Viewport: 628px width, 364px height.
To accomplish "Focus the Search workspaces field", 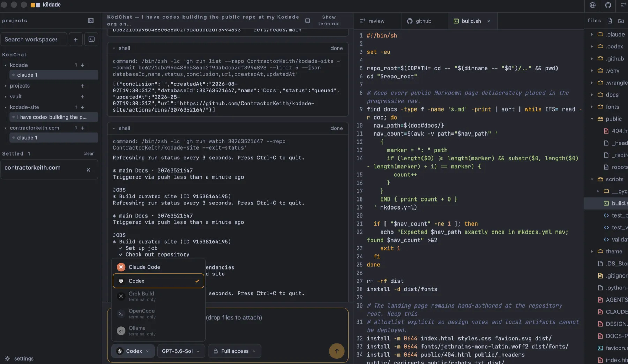I will tap(33, 39).
